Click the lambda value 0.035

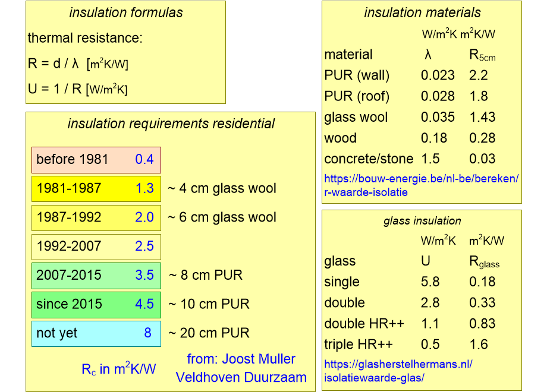coord(438,118)
